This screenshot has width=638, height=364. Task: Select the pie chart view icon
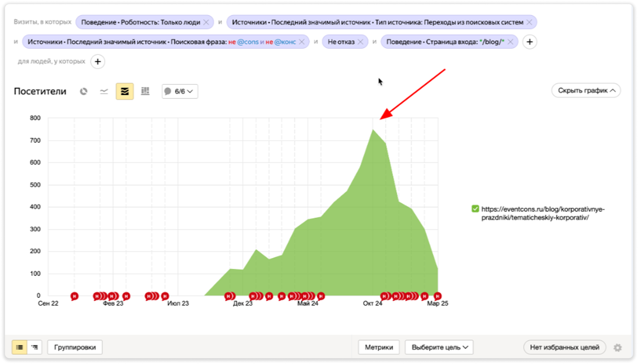click(x=84, y=92)
